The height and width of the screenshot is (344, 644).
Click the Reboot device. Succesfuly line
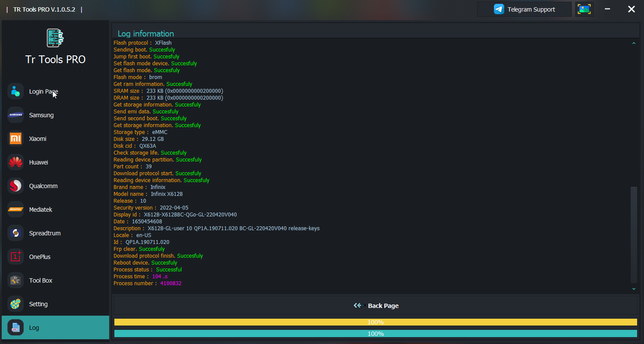(145, 263)
